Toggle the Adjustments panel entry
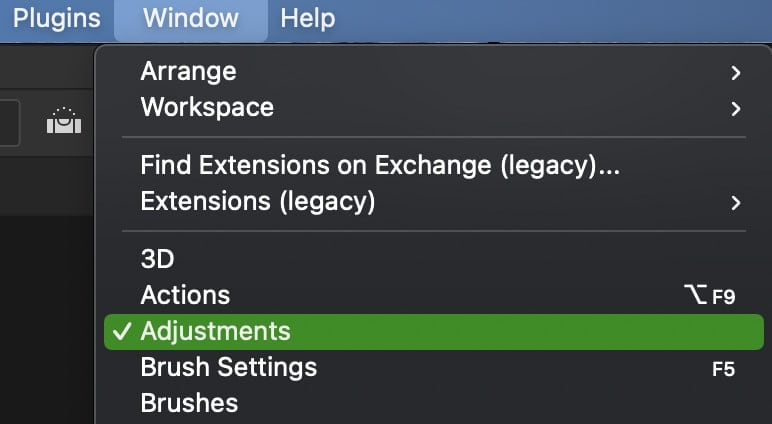This screenshot has height=424, width=772. point(215,331)
